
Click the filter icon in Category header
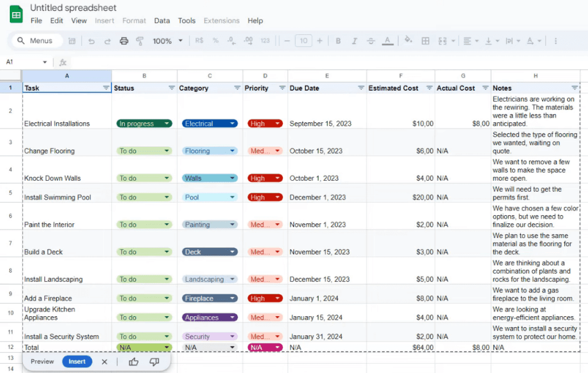click(x=237, y=88)
